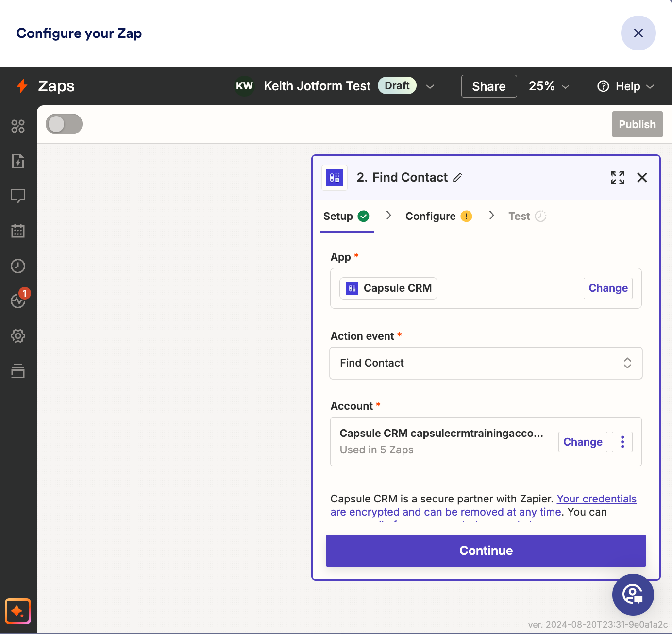The image size is (672, 634).
Task: Open the apps grid icon in sidebar
Action: (18, 126)
